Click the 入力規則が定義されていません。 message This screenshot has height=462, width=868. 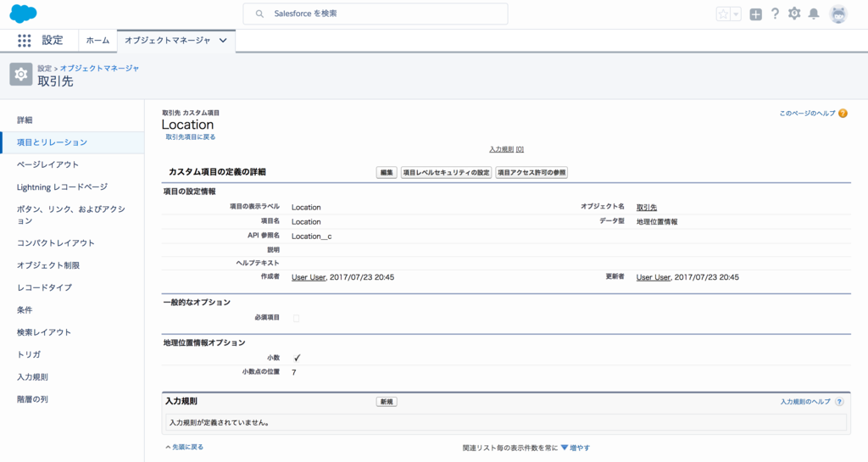(x=220, y=423)
